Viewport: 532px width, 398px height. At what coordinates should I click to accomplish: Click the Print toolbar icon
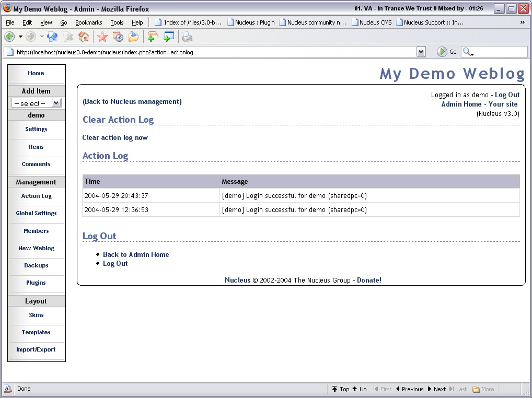(187, 37)
